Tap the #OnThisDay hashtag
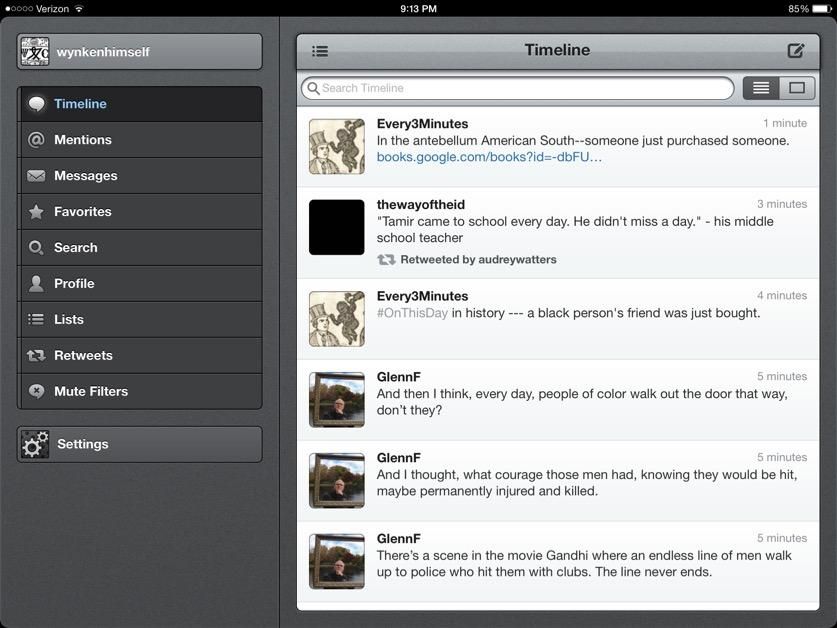This screenshot has width=837, height=628. [x=412, y=313]
